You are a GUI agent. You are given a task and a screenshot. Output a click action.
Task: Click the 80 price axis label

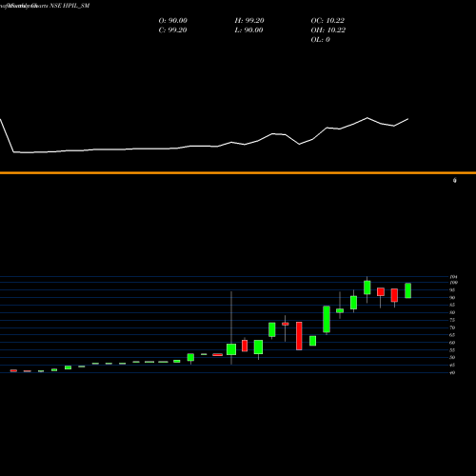pyautogui.click(x=452, y=312)
